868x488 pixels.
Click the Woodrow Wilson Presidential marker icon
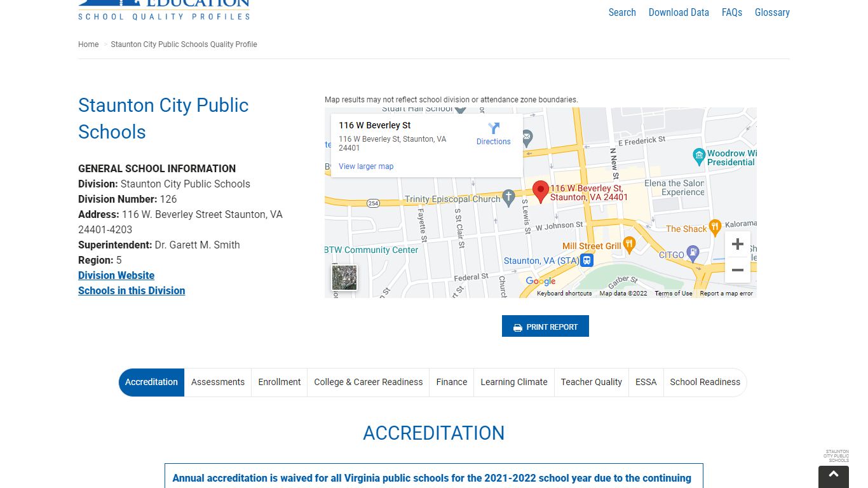click(699, 156)
